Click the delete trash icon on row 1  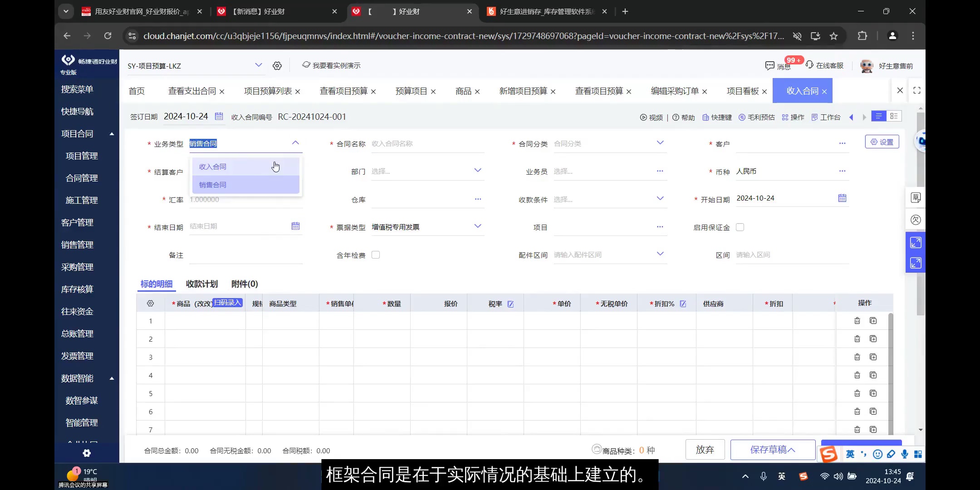click(857, 321)
